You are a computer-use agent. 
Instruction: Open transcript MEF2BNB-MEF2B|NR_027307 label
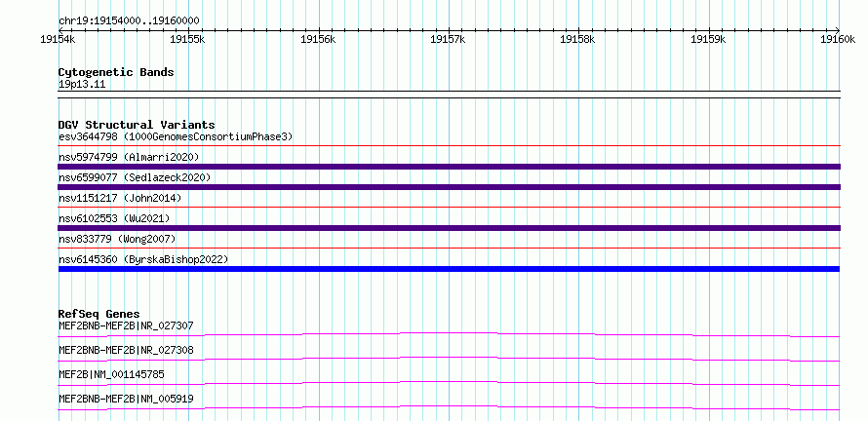(126, 325)
